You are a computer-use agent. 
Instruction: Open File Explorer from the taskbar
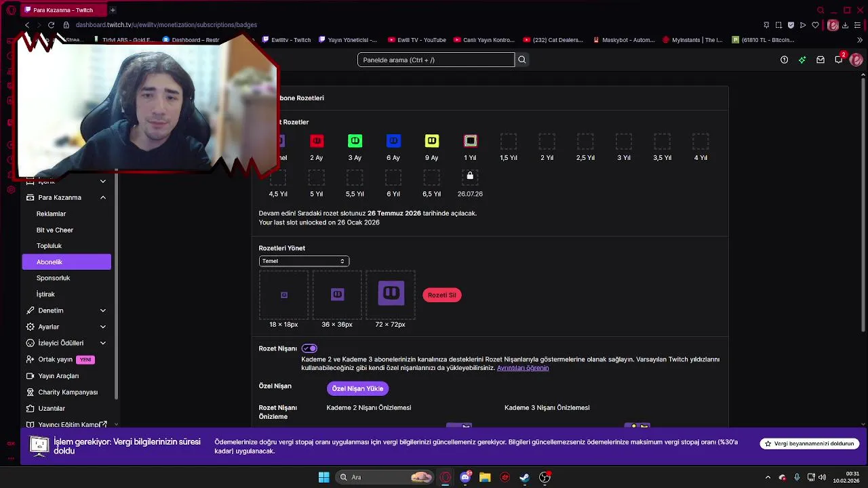tap(485, 477)
